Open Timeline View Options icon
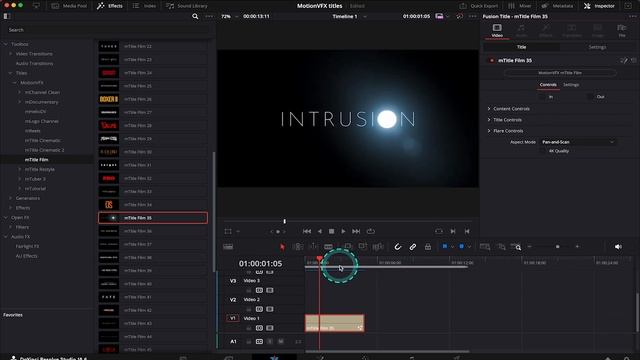The width and height of the screenshot is (640, 360). pos(228,247)
